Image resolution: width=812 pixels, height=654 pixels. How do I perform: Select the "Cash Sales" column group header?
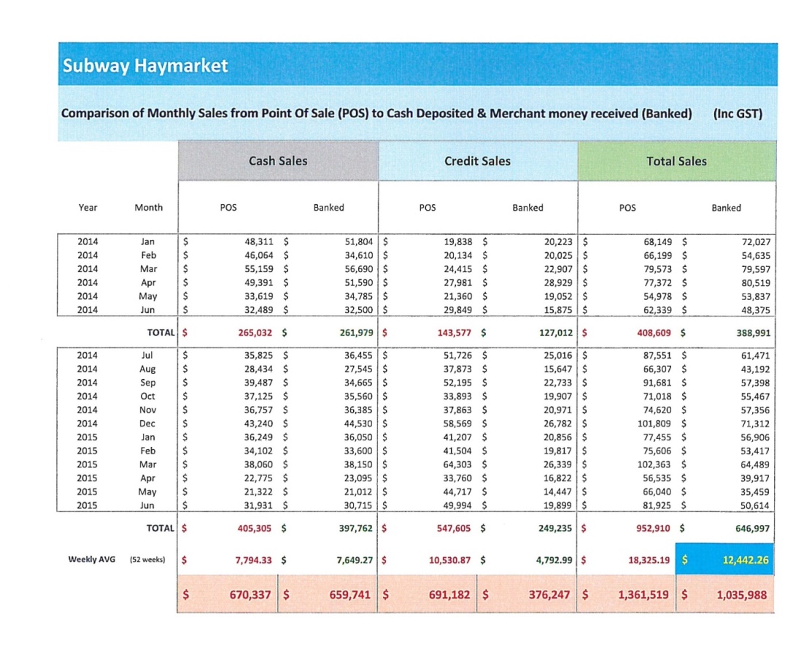(x=278, y=161)
